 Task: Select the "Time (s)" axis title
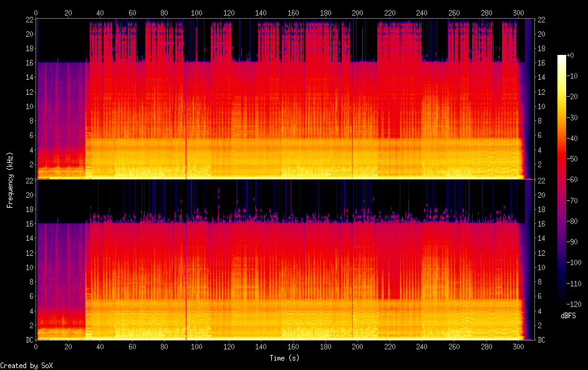coord(284,358)
